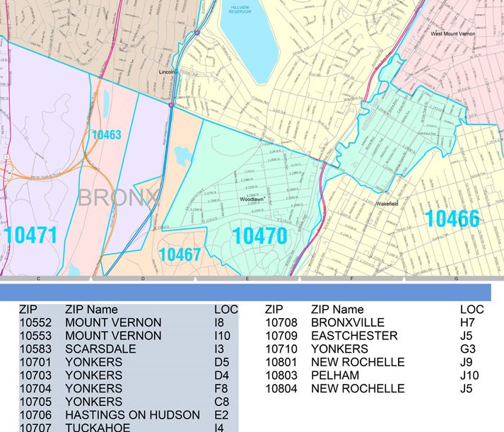Click the 10471 ZIP code map label
Viewport: 504px width, 432px height.
point(30,236)
